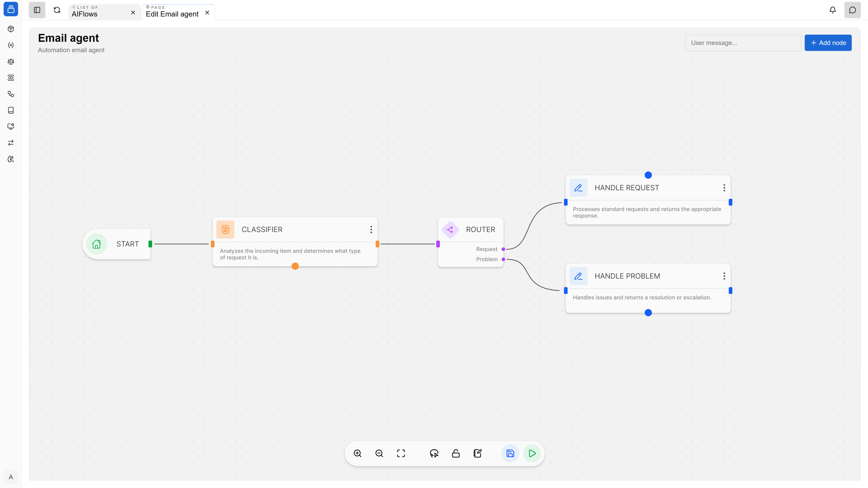Click the save flow icon
The width and height of the screenshot is (868, 488).
tap(510, 453)
